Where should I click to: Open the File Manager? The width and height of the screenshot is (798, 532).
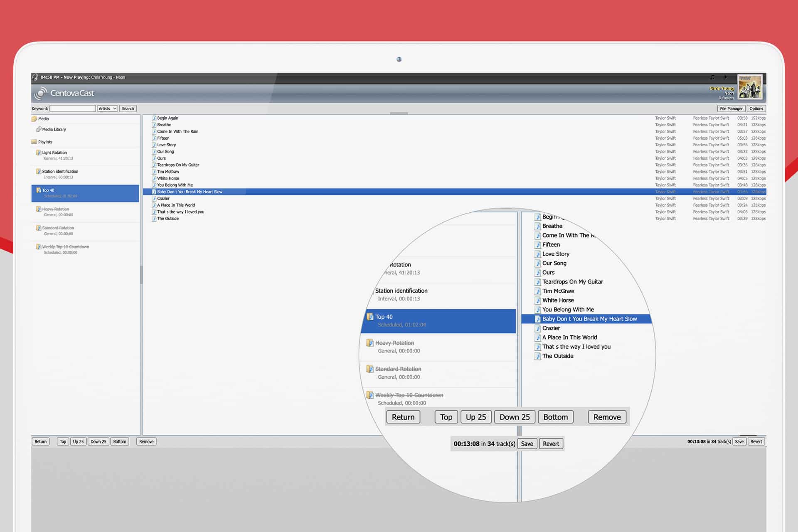tap(731, 108)
